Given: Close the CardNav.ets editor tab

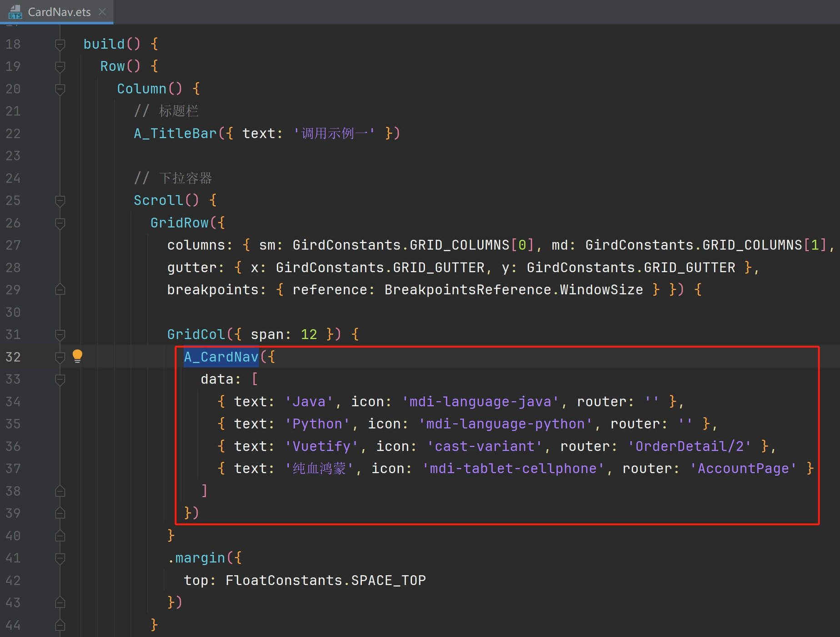Looking at the screenshot, I should point(102,12).
